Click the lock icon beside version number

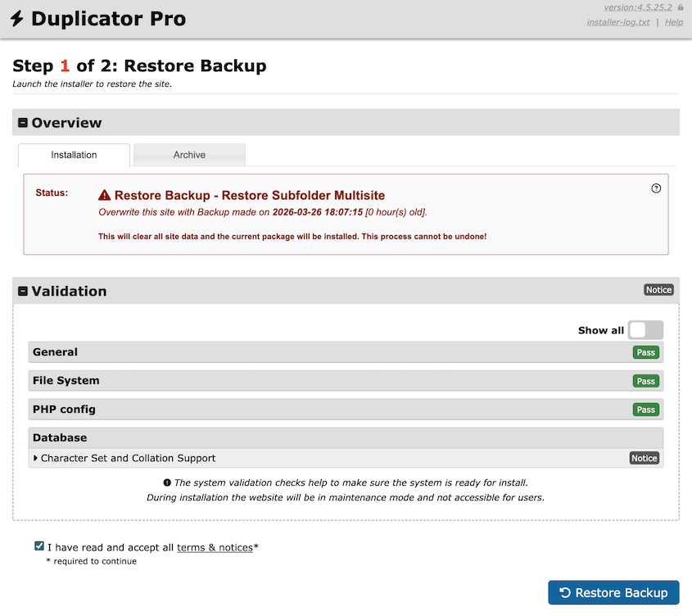680,7
